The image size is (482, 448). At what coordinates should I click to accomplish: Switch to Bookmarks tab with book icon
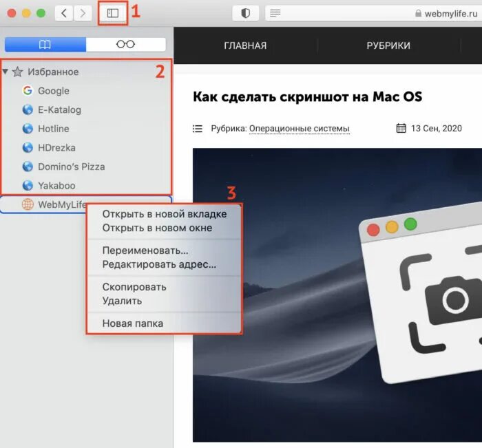45,45
